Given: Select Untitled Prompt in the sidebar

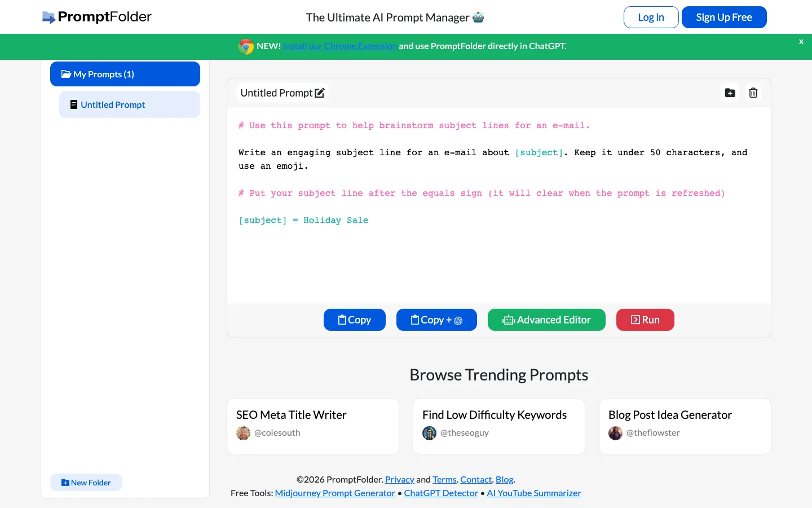Looking at the screenshot, I should [x=130, y=104].
